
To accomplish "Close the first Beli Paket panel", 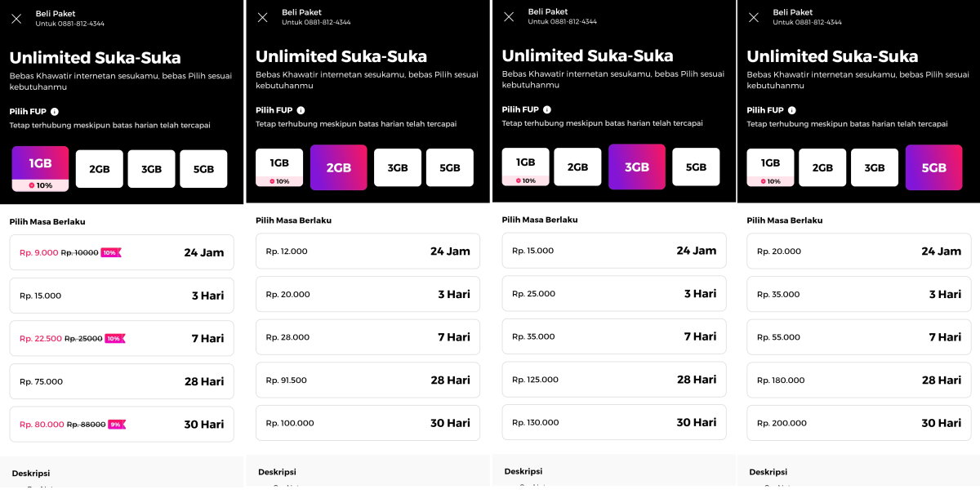I will point(16,17).
